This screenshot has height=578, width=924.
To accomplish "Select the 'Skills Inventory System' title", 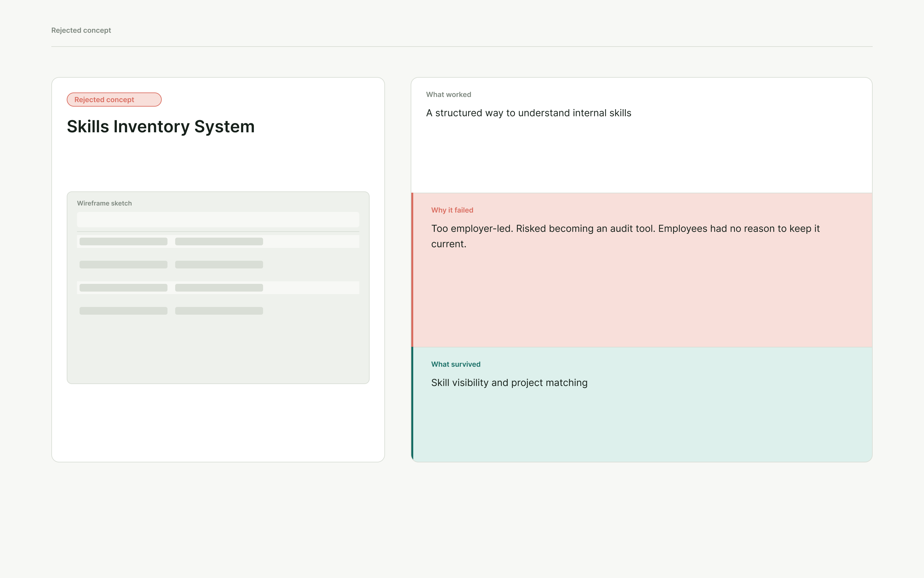I will (161, 127).
